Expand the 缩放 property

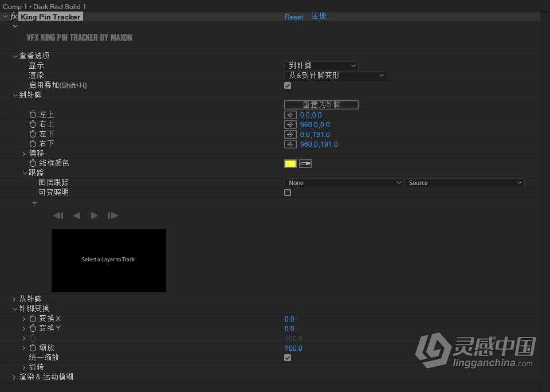[x=24, y=348]
